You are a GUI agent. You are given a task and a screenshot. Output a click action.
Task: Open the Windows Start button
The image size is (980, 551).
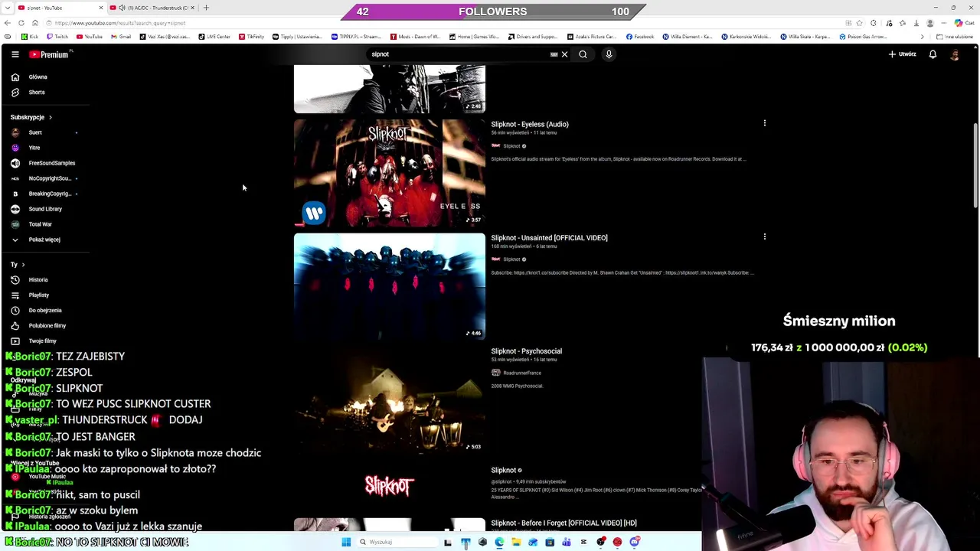[x=346, y=542]
